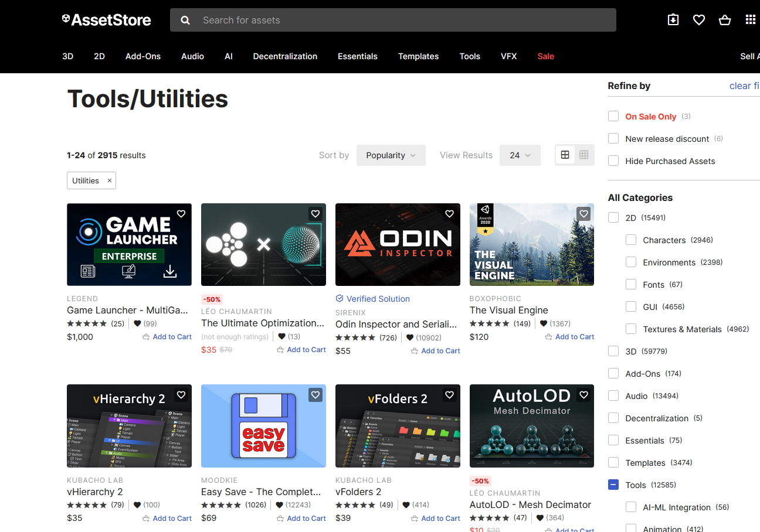This screenshot has height=532, width=760.
Task: Open the Odin Inspector thumbnail
Action: (x=398, y=244)
